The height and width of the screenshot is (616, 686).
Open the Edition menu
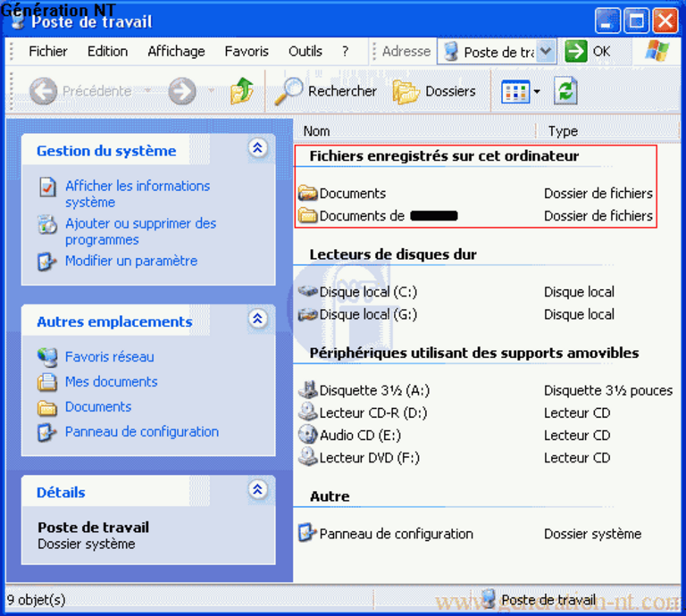click(107, 51)
